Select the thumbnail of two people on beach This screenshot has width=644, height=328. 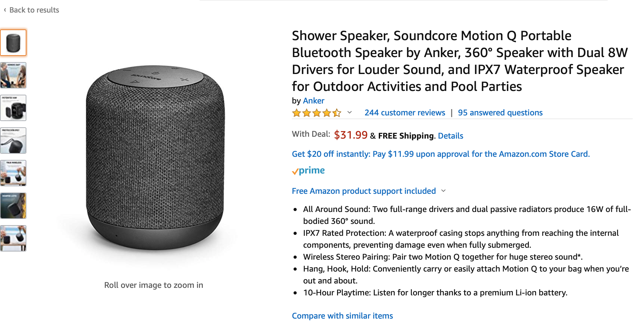13,75
